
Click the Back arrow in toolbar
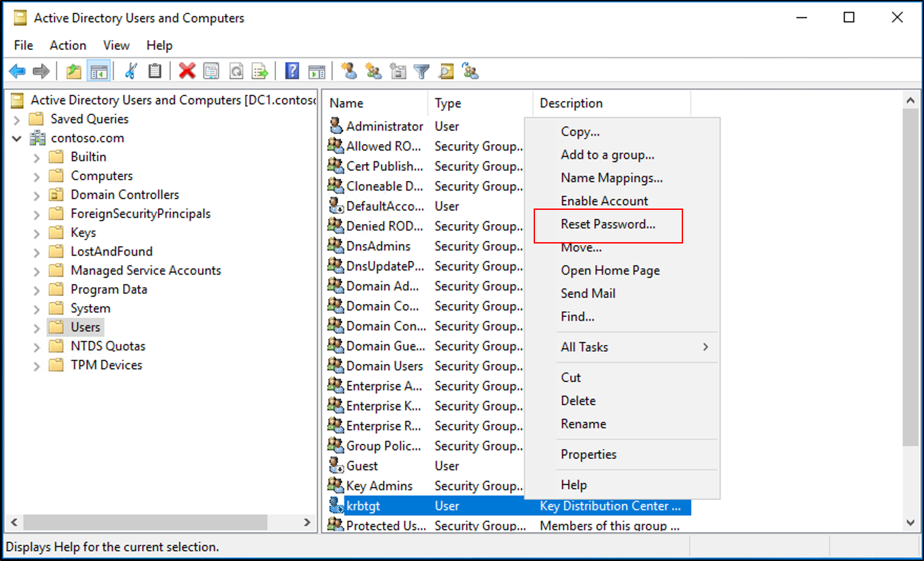coord(17,71)
